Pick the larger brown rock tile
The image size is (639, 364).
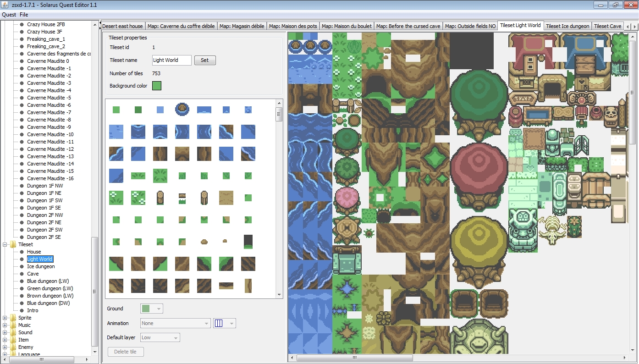click(204, 242)
